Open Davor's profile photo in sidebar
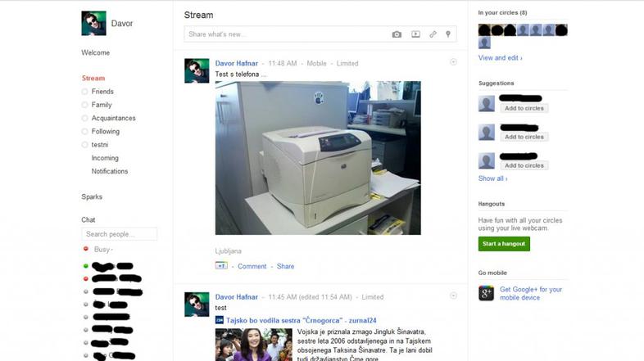644x361 pixels. (x=93, y=24)
